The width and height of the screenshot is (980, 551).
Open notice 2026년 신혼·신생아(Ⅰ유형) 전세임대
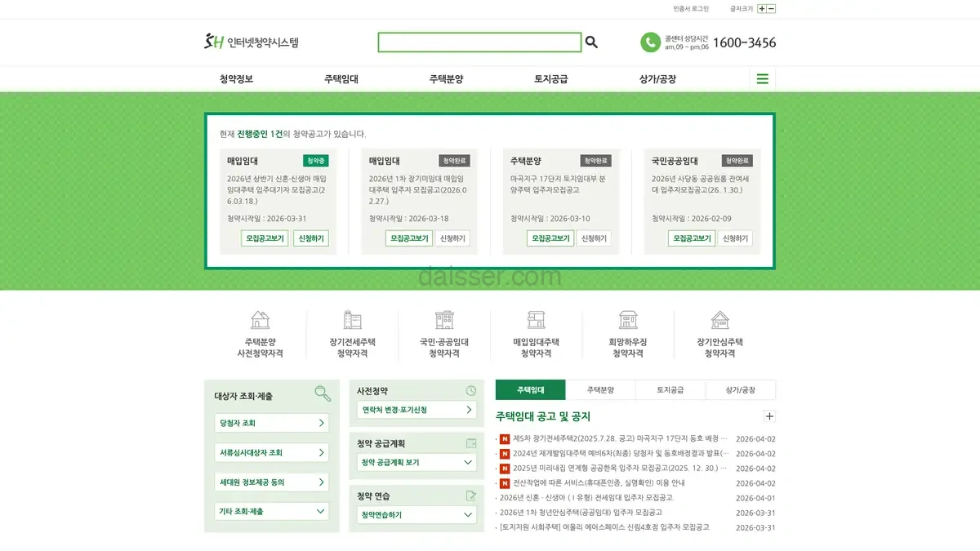[586, 498]
